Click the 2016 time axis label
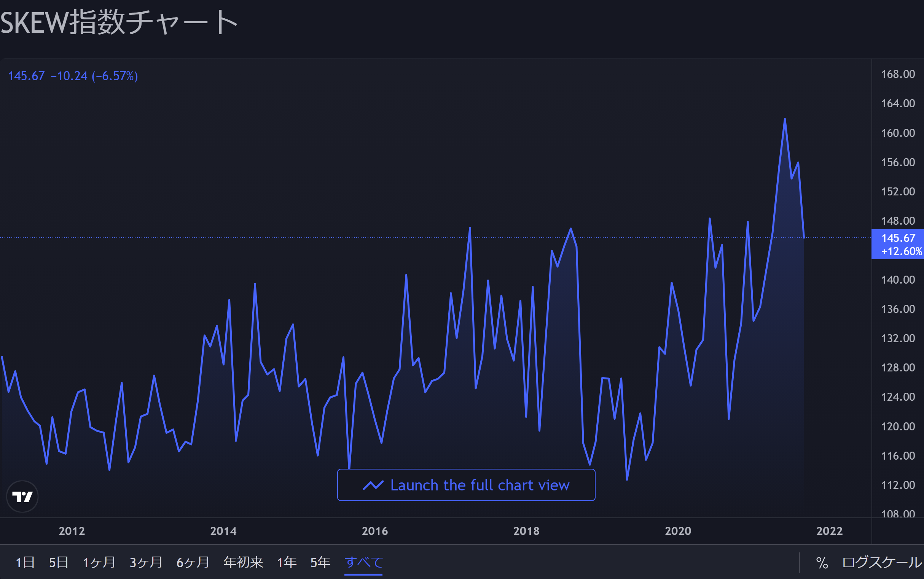Viewport: 924px width, 579px height. pos(375,531)
